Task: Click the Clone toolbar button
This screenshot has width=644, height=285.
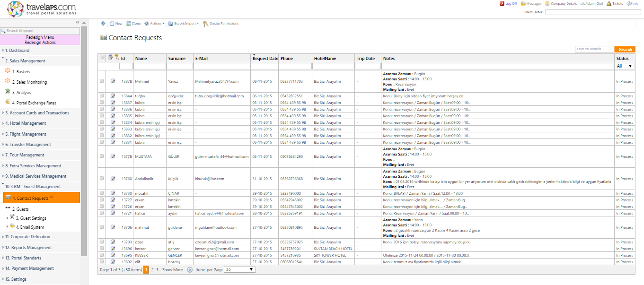Action: click(x=133, y=23)
